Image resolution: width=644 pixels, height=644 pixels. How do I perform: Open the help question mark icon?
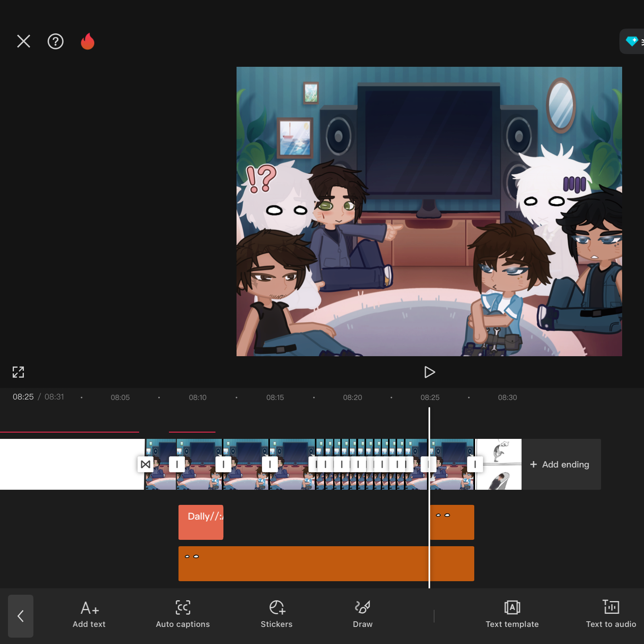pyautogui.click(x=55, y=41)
